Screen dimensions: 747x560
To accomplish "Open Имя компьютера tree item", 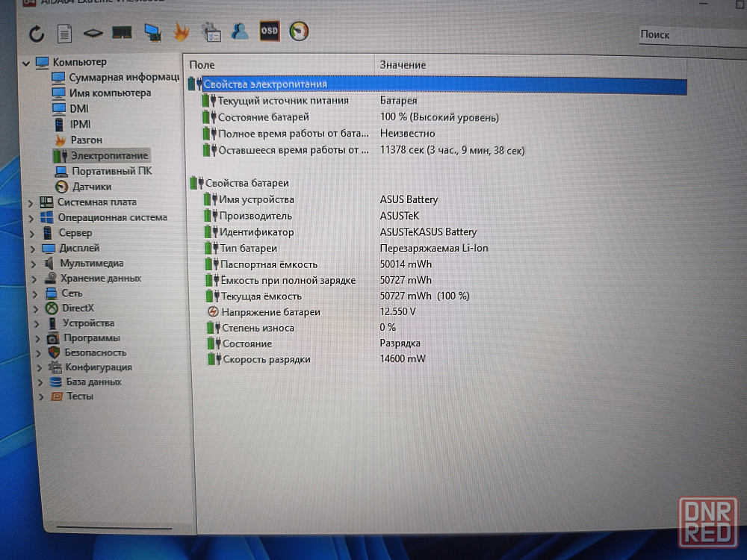I will (x=102, y=93).
